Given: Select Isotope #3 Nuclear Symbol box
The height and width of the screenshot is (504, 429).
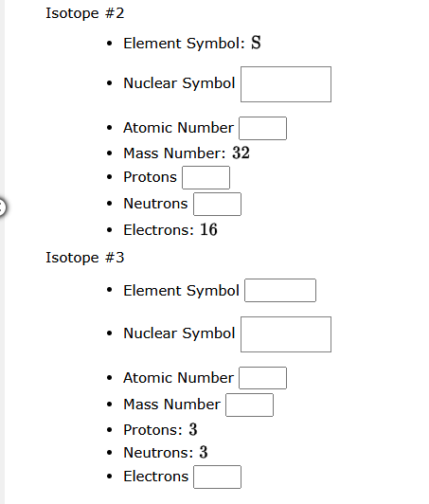Looking at the screenshot, I should click(x=286, y=334).
